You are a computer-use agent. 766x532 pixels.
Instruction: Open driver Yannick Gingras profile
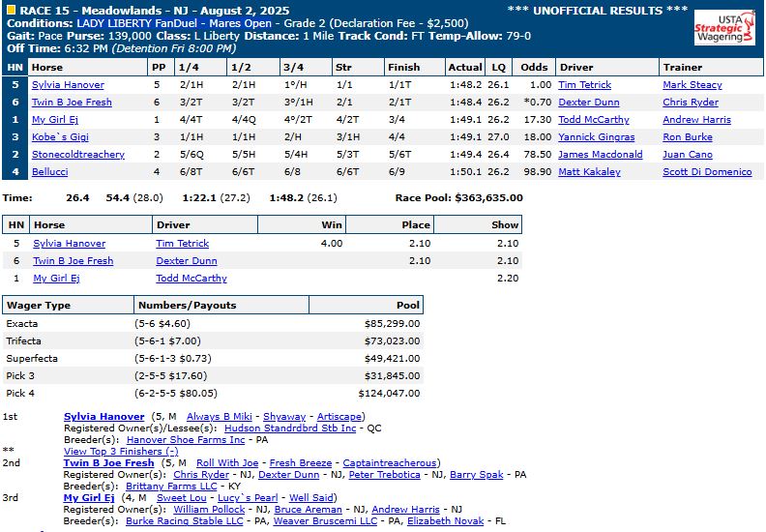point(597,137)
